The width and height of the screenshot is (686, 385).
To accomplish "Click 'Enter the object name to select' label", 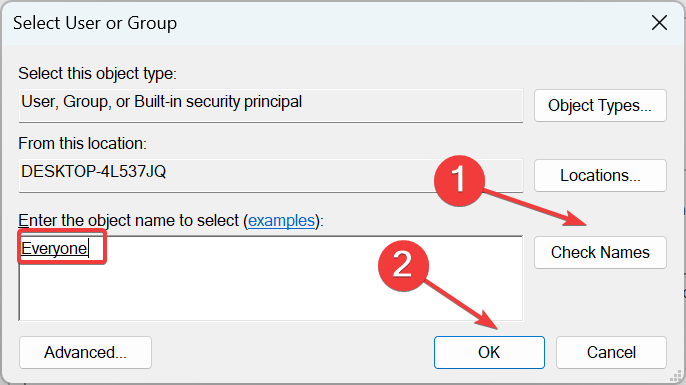I will 129,220.
